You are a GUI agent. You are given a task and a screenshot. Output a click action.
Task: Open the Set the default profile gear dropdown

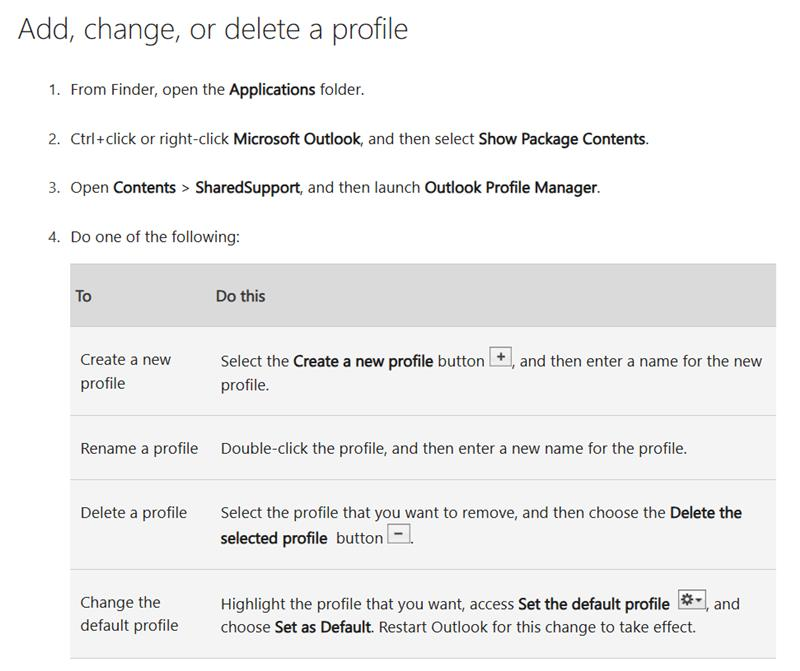[692, 601]
